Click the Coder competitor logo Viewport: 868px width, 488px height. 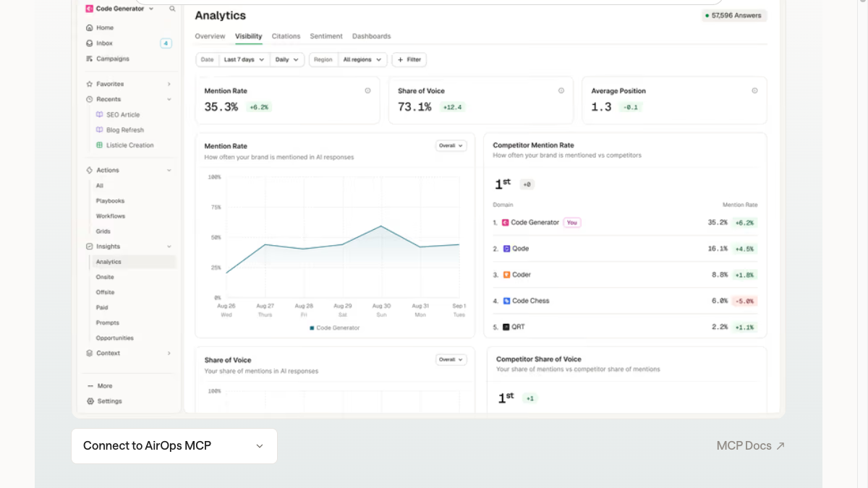point(506,275)
